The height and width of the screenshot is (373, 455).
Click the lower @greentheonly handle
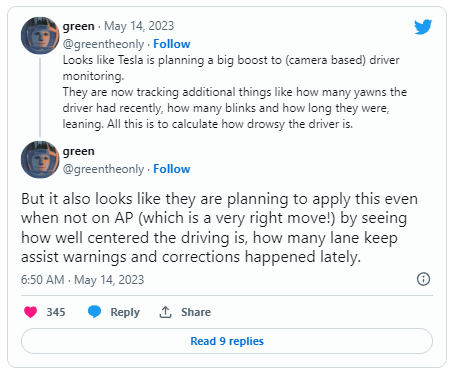103,169
